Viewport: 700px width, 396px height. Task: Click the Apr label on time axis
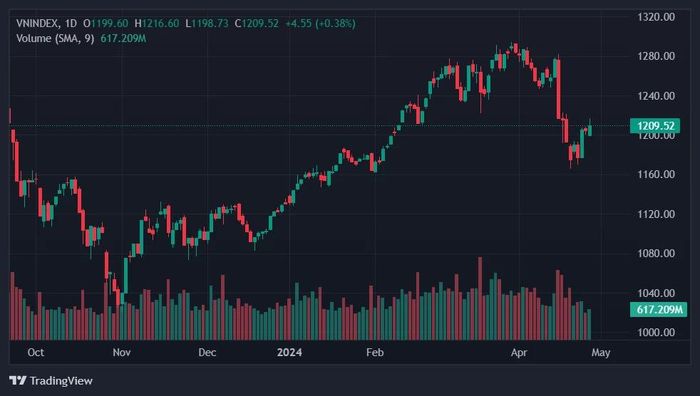point(519,352)
